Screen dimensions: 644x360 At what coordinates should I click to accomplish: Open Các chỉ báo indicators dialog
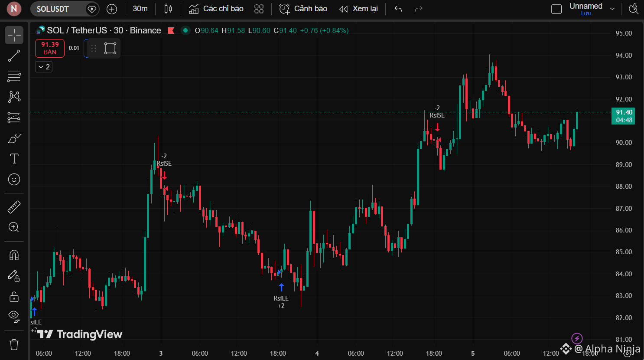click(x=216, y=9)
